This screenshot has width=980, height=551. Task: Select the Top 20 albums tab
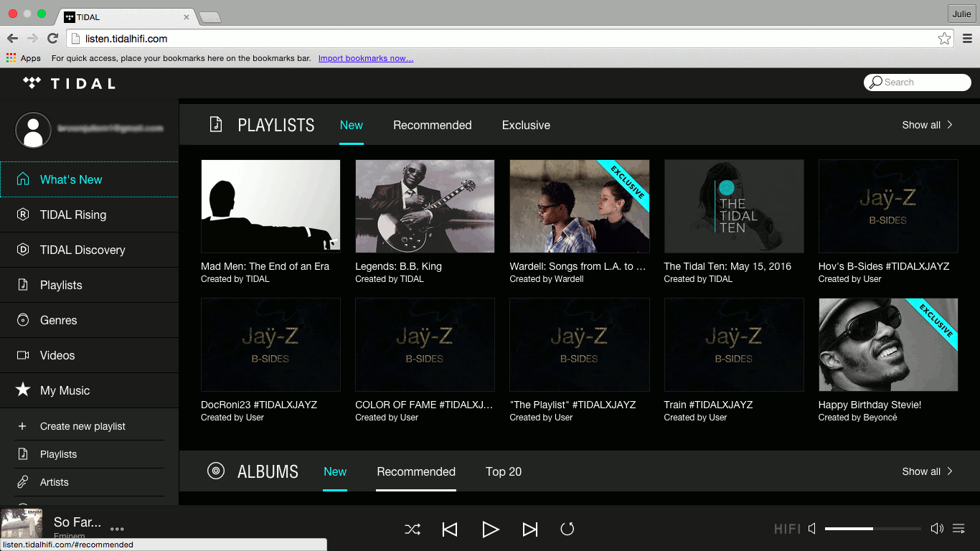coord(504,472)
